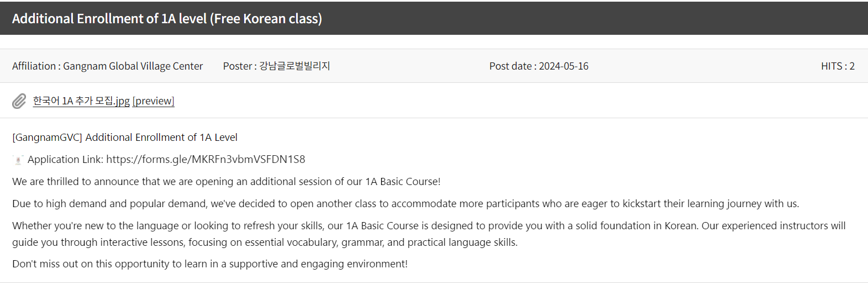
Task: Click the 'Poster' label
Action: click(x=238, y=66)
